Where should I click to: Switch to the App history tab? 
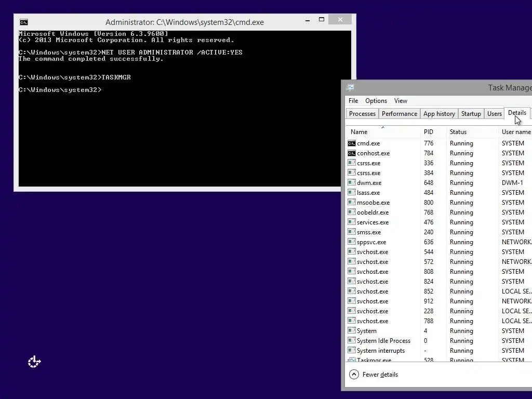439,114
